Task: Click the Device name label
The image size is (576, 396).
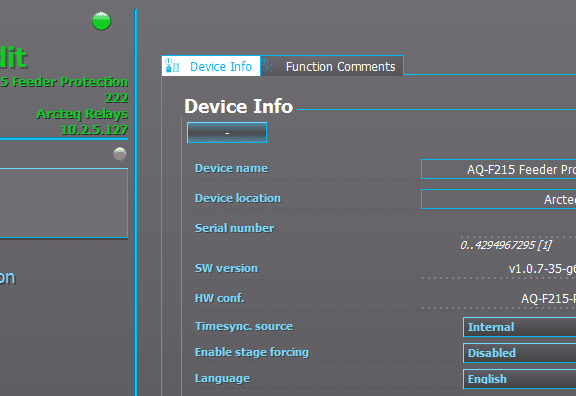Action: 231,168
